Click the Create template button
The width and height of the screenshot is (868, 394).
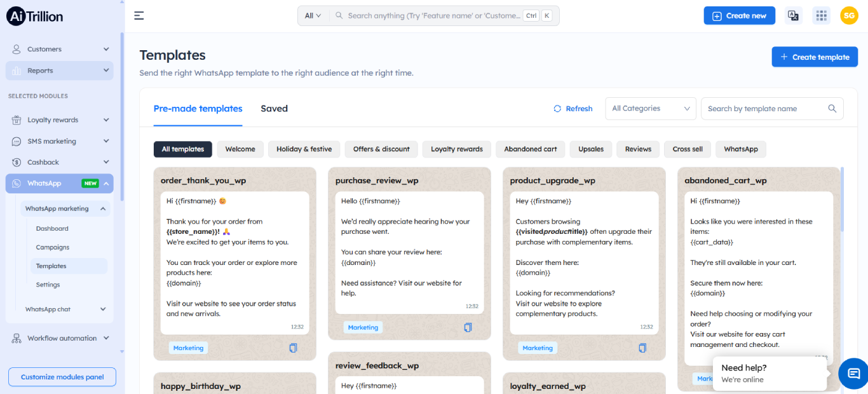[x=815, y=57]
